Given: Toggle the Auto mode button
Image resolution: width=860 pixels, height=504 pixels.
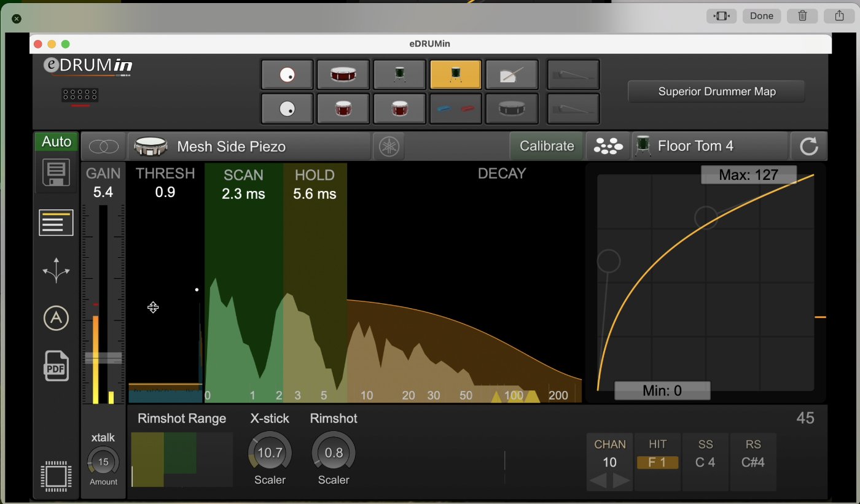Looking at the screenshot, I should [x=57, y=142].
